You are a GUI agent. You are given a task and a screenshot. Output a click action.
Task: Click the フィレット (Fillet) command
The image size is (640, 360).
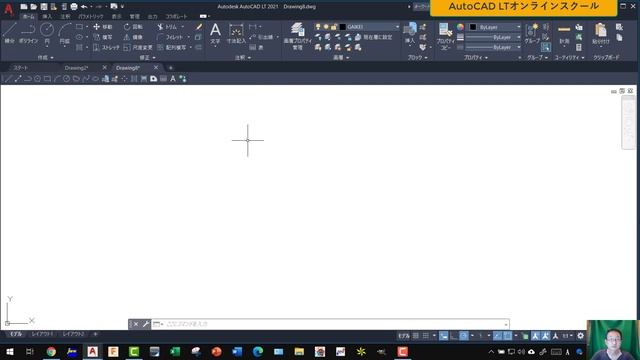(171, 37)
